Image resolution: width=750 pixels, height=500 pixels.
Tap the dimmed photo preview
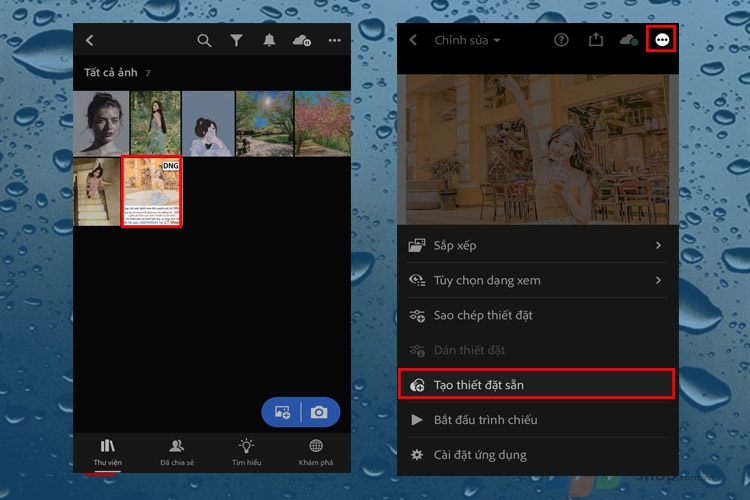[x=538, y=149]
